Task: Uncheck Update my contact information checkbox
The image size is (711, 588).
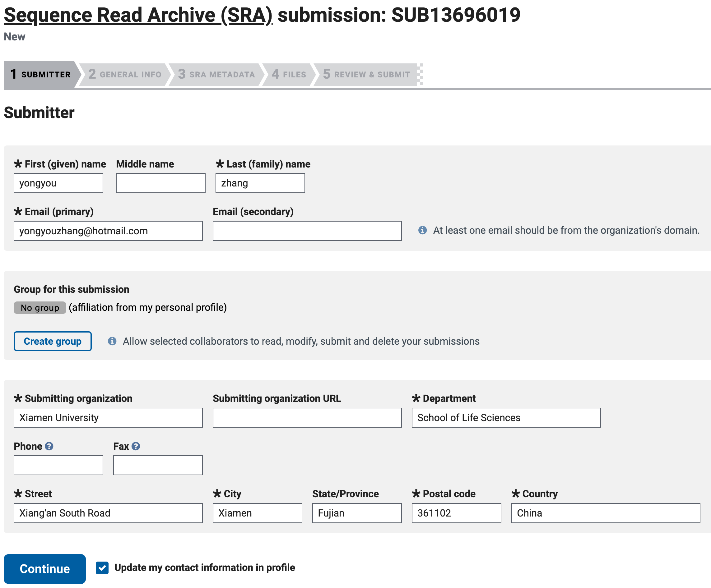Action: point(102,568)
